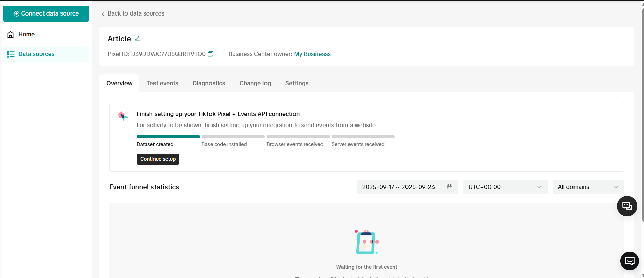Select the Settings tab
This screenshot has width=644, height=278.
297,83
